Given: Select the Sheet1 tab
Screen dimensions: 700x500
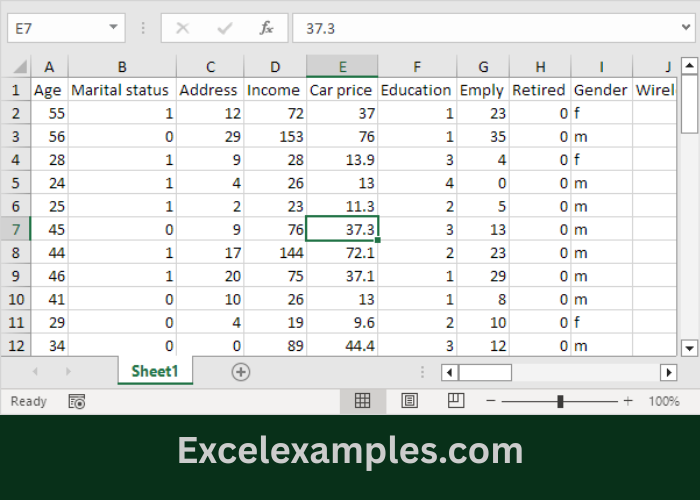Looking at the screenshot, I should pos(154,371).
